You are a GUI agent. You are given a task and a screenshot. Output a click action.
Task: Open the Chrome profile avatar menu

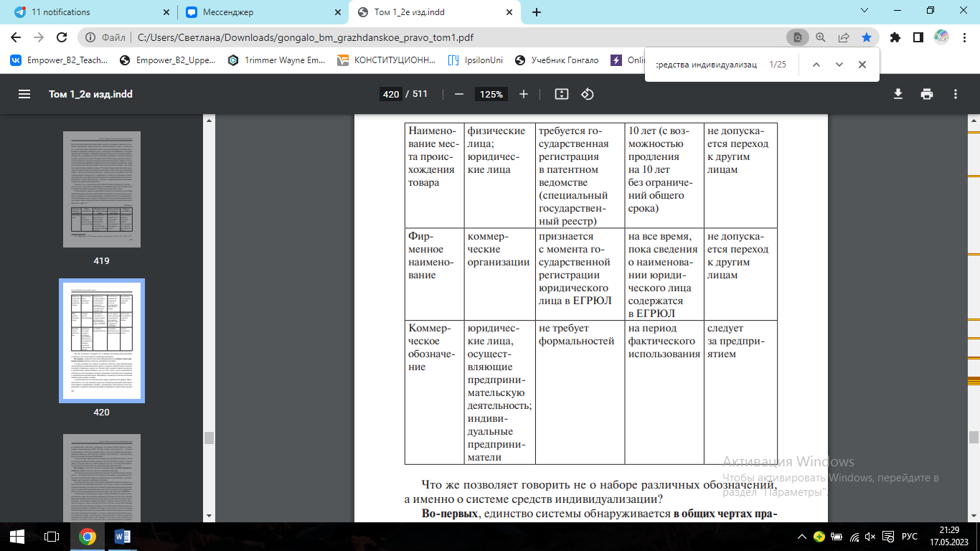tap(941, 38)
